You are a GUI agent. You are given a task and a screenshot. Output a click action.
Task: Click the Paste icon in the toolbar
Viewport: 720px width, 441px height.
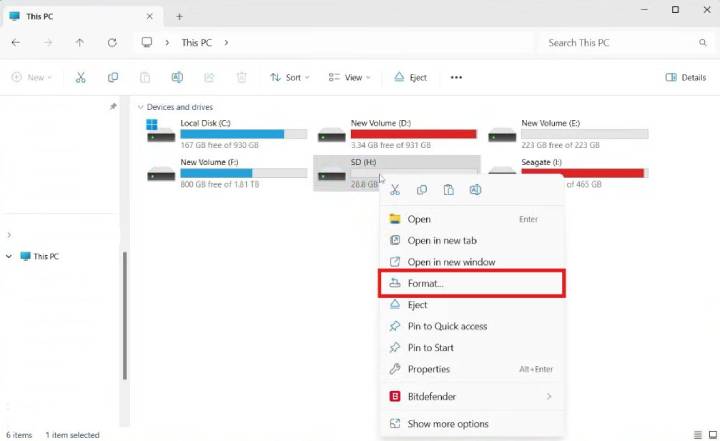tap(145, 77)
